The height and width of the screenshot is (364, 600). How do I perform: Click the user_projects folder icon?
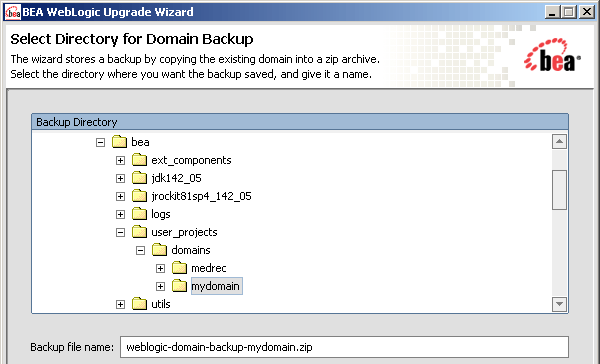(139, 232)
